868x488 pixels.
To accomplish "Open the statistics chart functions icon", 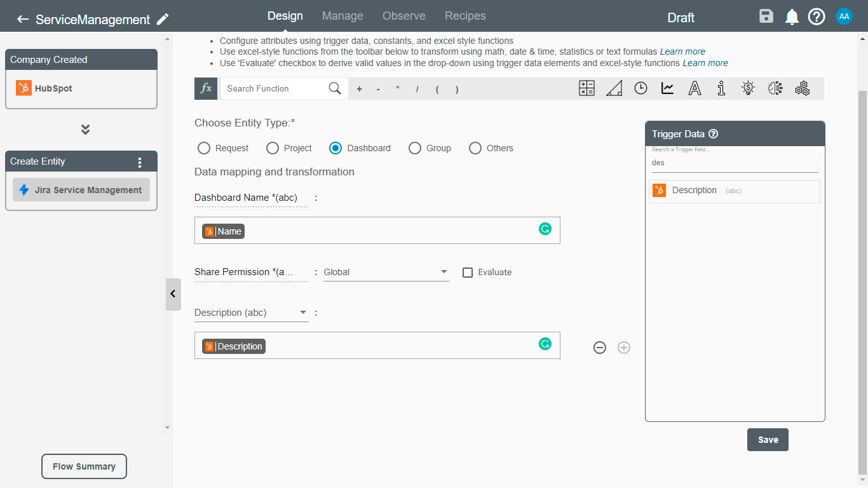I will pyautogui.click(x=667, y=88).
